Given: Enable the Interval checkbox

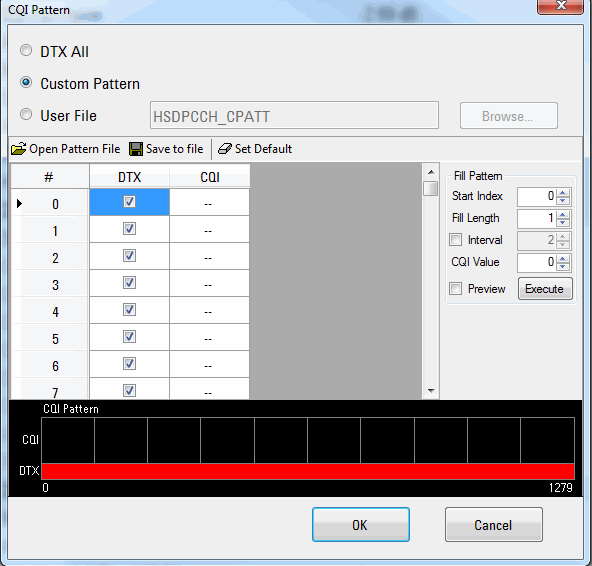Looking at the screenshot, I should click(456, 240).
